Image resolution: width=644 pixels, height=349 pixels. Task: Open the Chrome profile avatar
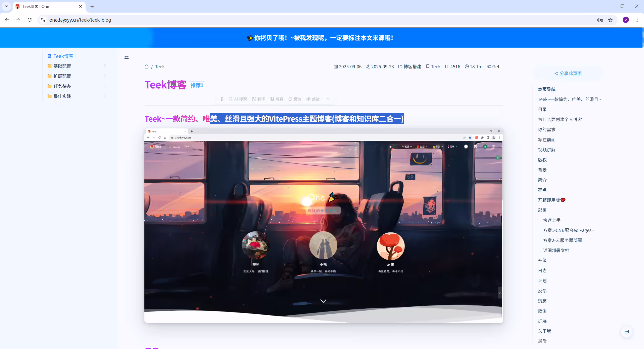626,20
